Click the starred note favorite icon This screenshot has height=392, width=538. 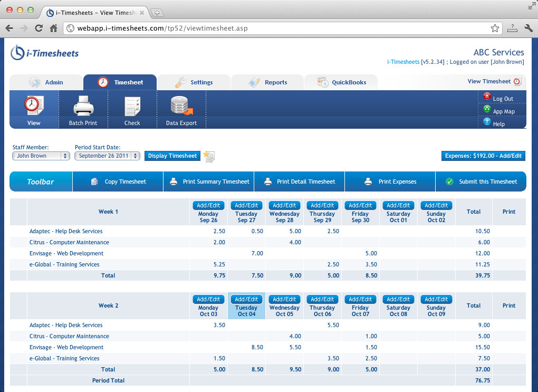pyautogui.click(x=209, y=156)
